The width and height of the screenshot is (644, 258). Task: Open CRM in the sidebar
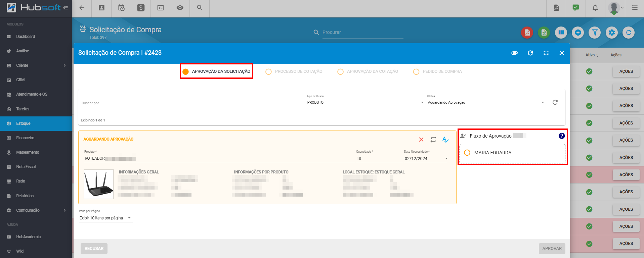(36, 80)
